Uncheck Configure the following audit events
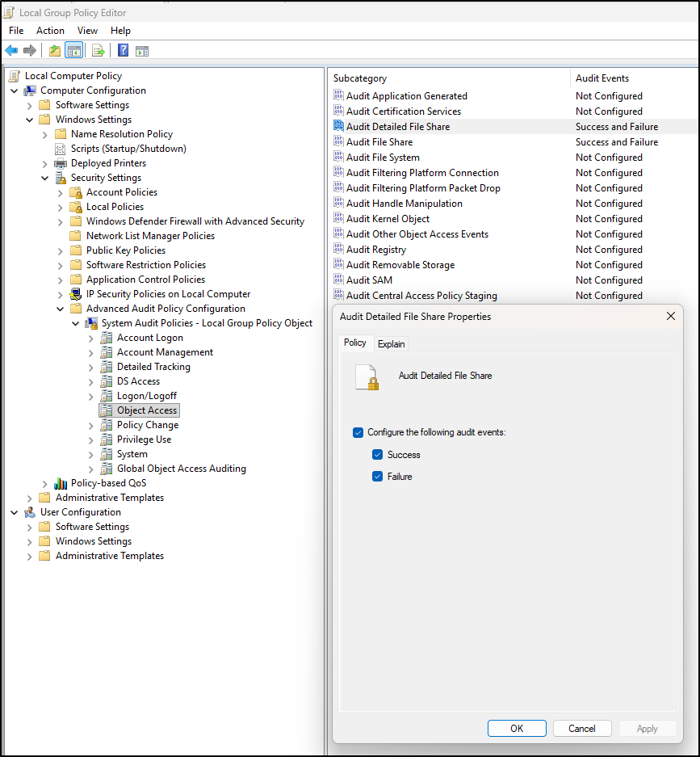700x757 pixels. click(x=358, y=432)
